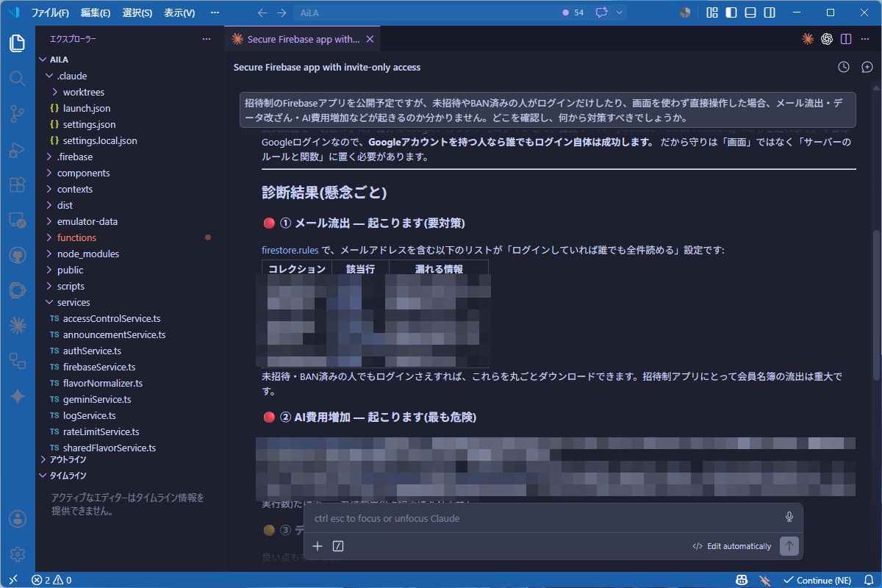Image resolution: width=882 pixels, height=588 pixels.
Task: Open the sparkle Gemini icon in activity bar
Action: point(17,396)
